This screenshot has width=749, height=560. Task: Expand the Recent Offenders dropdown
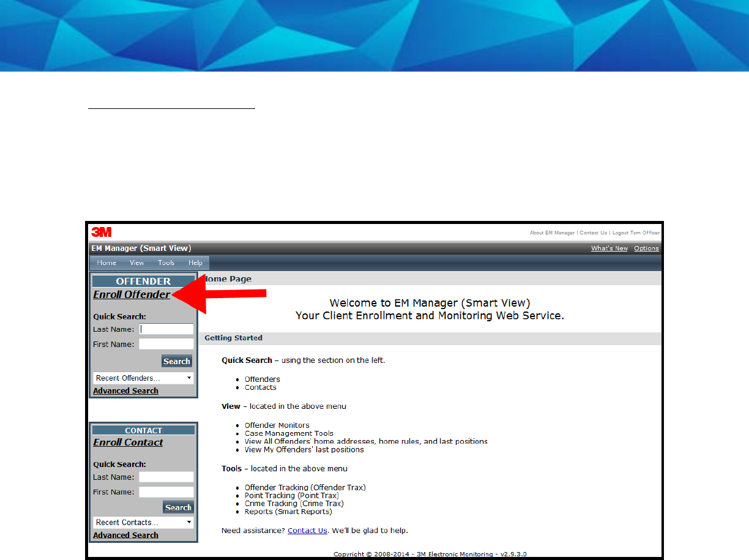point(143,378)
